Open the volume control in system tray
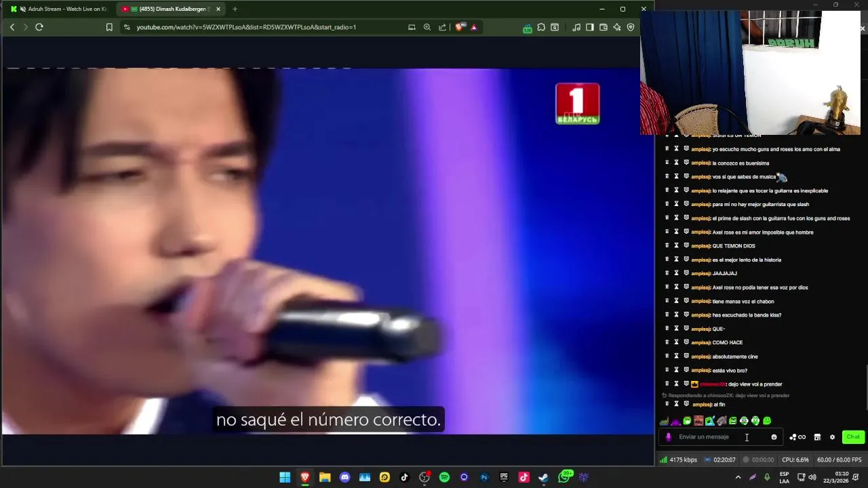The height and width of the screenshot is (488, 868). pyautogui.click(x=812, y=477)
